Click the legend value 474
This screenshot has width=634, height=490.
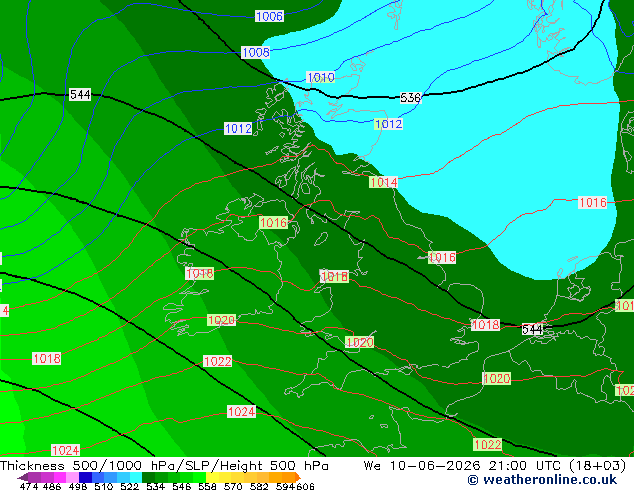pyautogui.click(x=29, y=486)
